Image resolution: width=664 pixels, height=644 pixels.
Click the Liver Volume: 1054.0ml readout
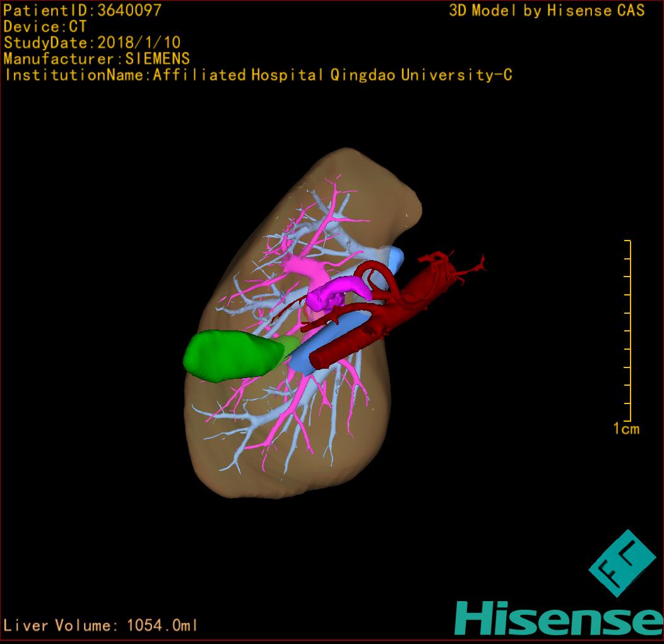(x=100, y=625)
